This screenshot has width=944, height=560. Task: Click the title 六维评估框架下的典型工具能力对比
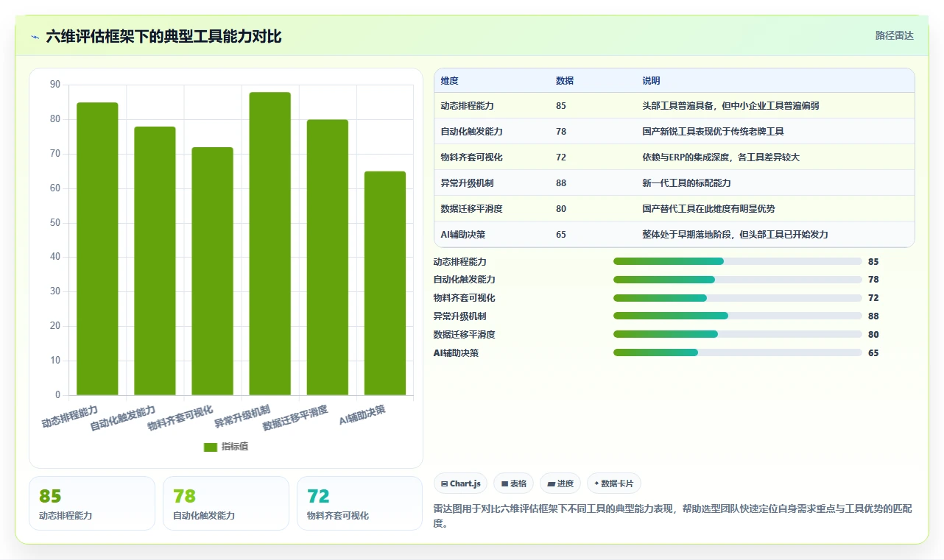tap(163, 37)
